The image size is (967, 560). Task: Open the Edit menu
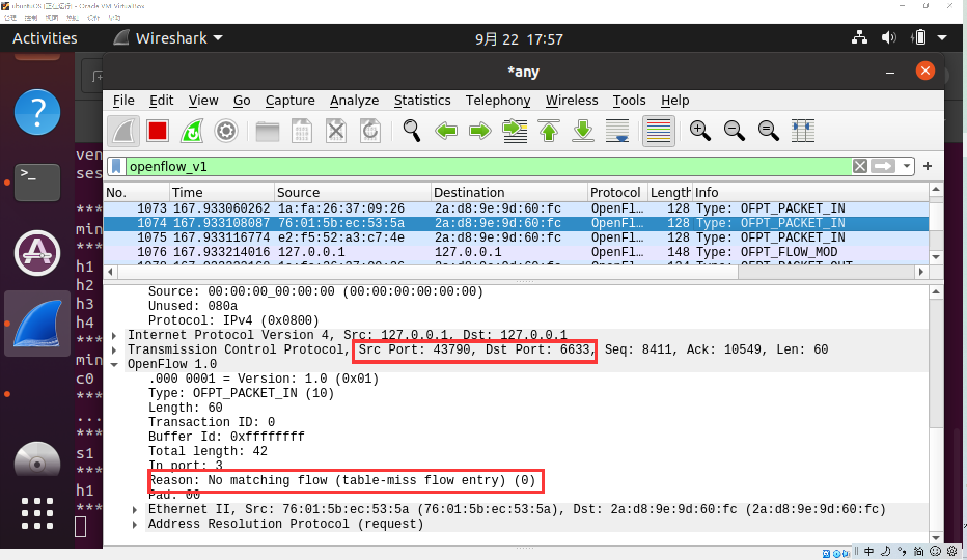point(161,100)
